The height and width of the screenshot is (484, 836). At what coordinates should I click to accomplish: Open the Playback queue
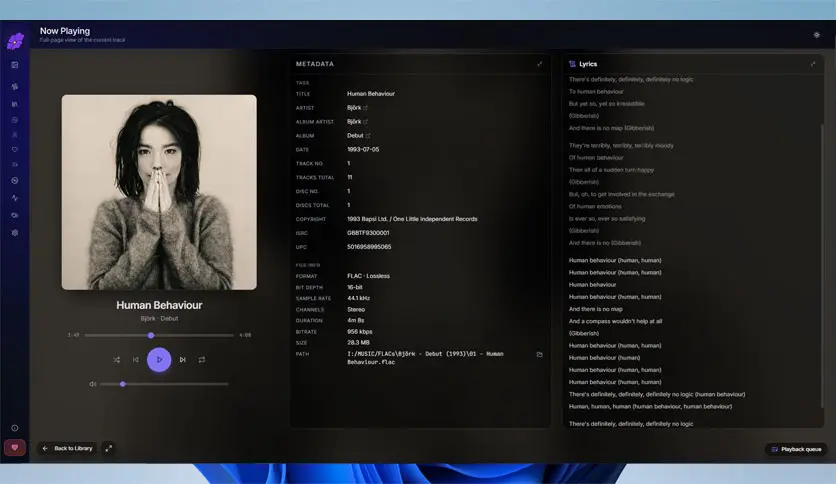796,449
